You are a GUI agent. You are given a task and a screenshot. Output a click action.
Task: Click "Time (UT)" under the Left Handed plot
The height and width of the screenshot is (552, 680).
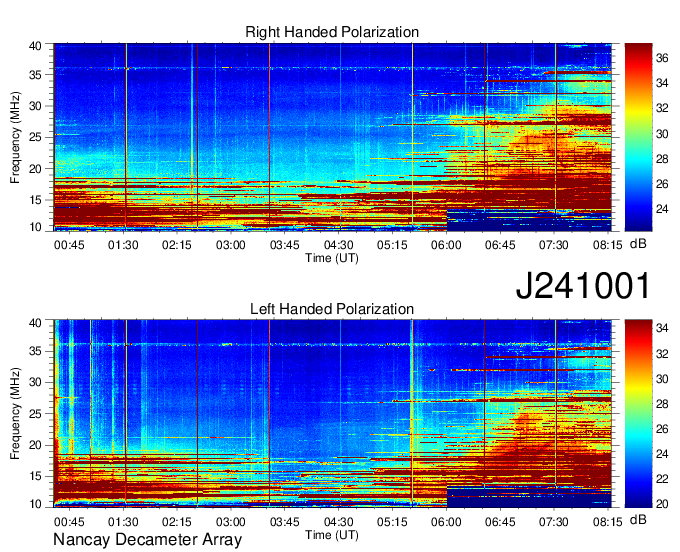[x=332, y=535]
